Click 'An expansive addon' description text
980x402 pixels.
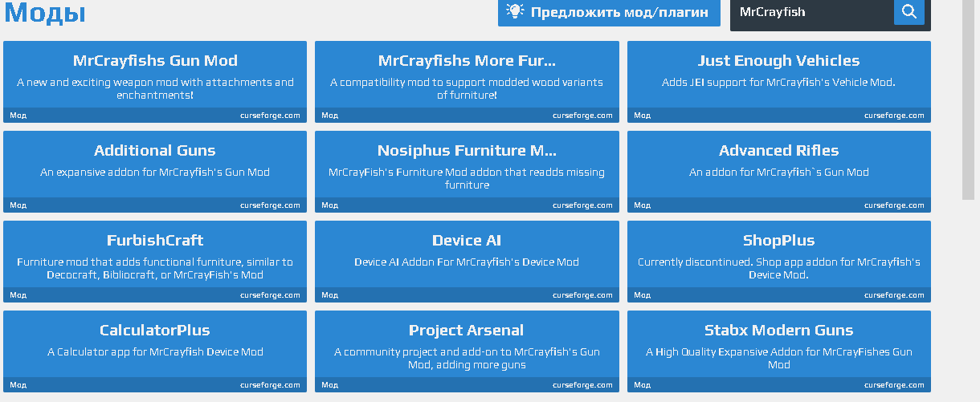pyautogui.click(x=155, y=172)
